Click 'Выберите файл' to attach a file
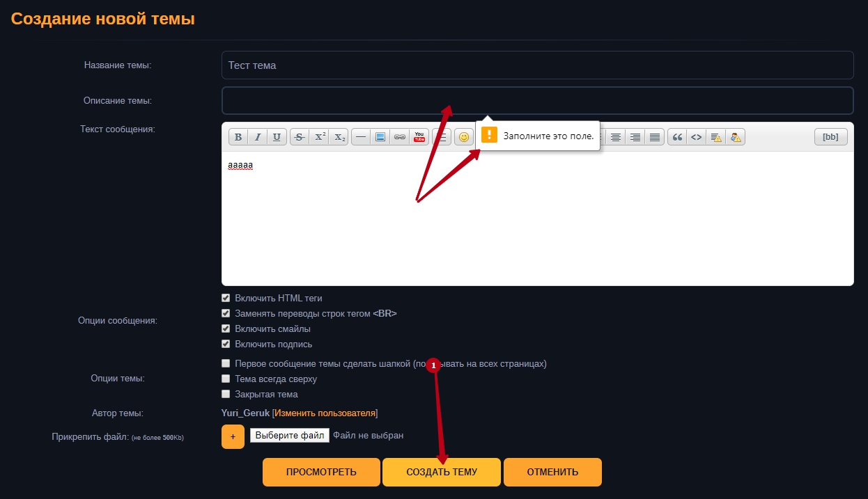The width and height of the screenshot is (868, 499). (x=289, y=436)
